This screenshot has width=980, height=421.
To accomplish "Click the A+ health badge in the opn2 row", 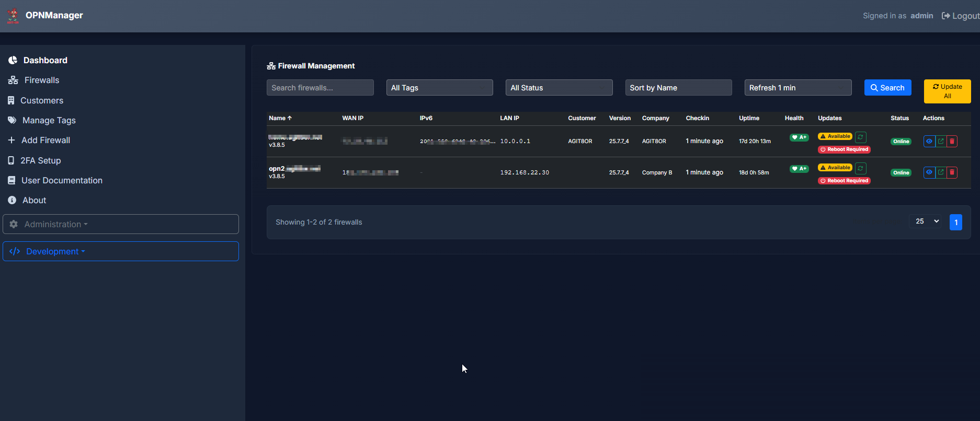I will click(x=799, y=169).
